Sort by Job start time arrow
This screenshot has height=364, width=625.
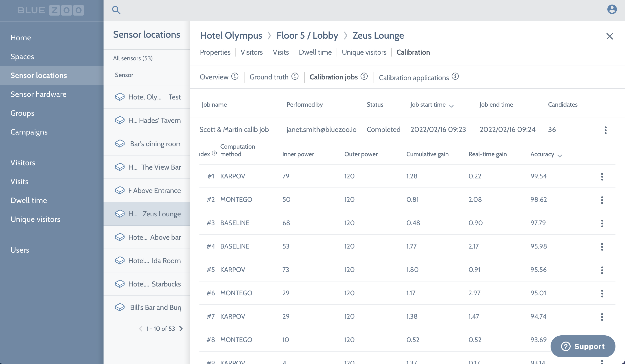tap(451, 106)
